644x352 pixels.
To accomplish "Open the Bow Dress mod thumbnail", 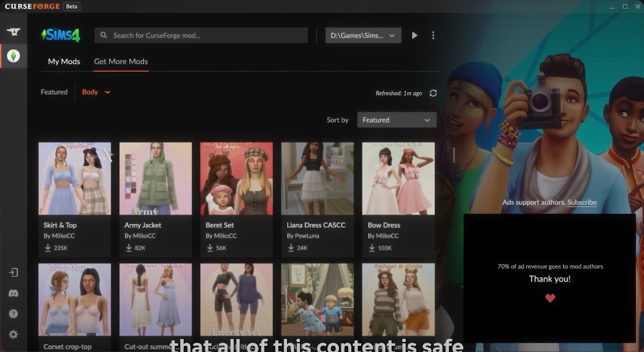I will (398, 178).
